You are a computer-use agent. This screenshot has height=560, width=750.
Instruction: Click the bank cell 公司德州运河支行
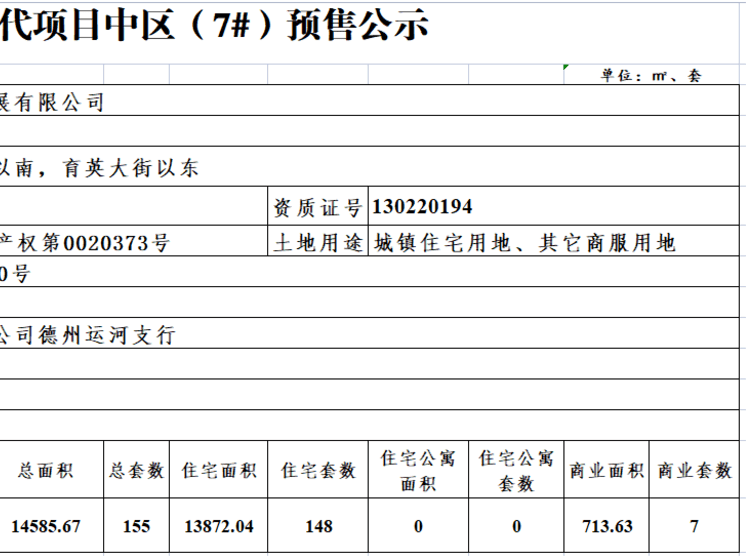88,336
